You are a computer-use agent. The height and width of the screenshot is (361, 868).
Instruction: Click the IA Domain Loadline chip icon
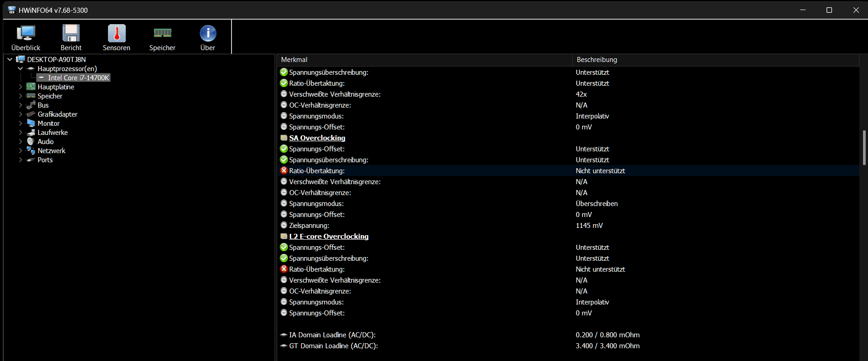(284, 335)
